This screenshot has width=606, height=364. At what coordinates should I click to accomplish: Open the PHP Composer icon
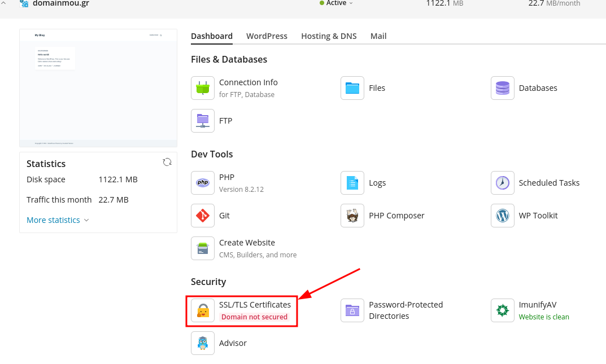[x=352, y=216]
